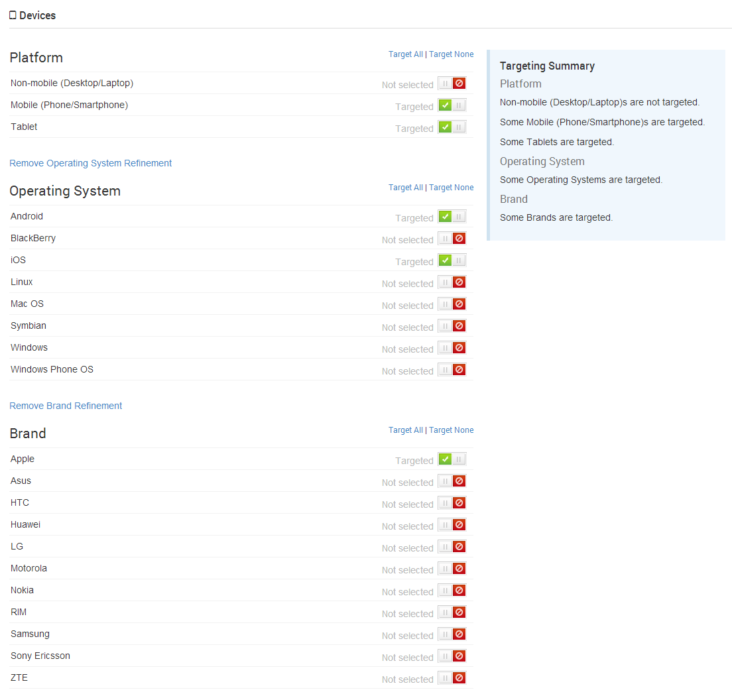Toggle the Apple brand targeting switch
The height and width of the screenshot is (700, 732).
[452, 459]
